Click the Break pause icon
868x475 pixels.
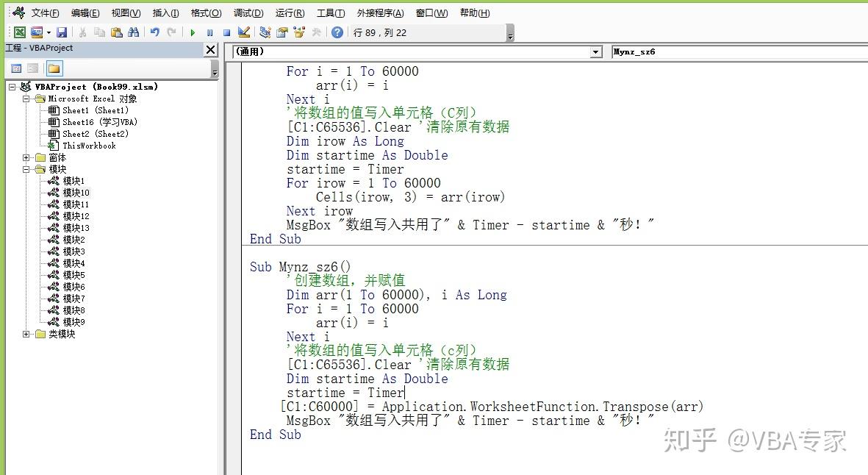(x=209, y=32)
